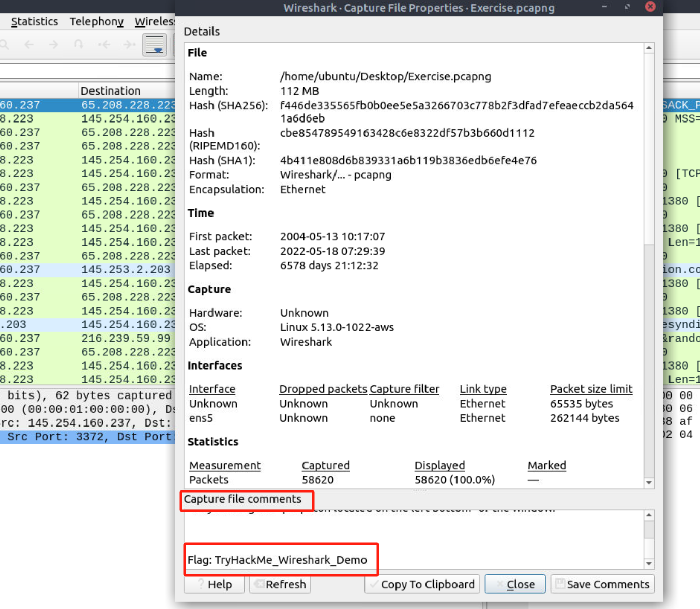The height and width of the screenshot is (609, 700).
Task: Click the capture filter value 'none'
Action: coord(382,418)
